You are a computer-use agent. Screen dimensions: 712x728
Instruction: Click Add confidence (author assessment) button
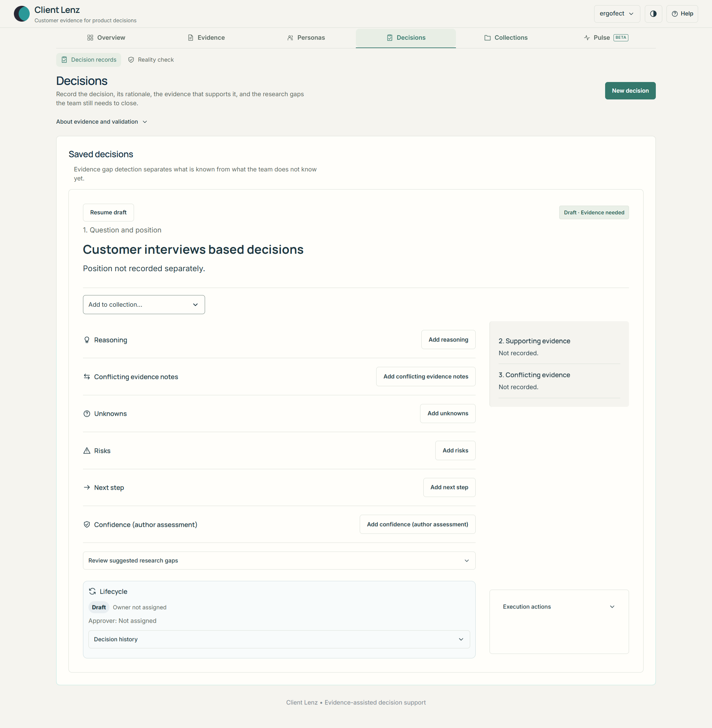tap(417, 524)
